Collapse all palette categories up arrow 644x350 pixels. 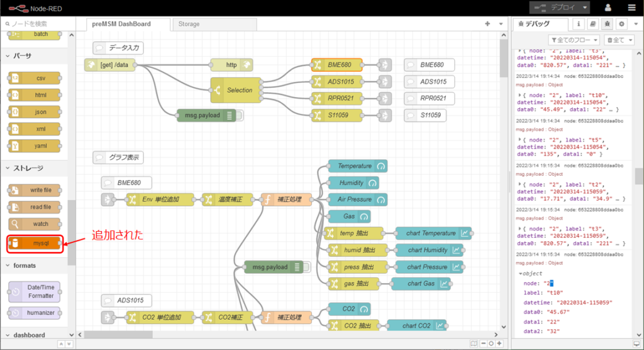click(61, 344)
